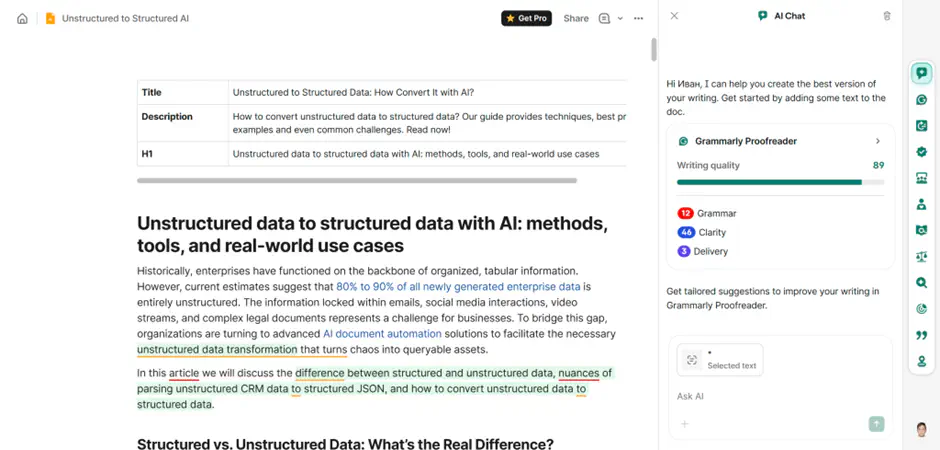This screenshot has width=940, height=450.
Task: Open the Share menu
Action: 576,18
